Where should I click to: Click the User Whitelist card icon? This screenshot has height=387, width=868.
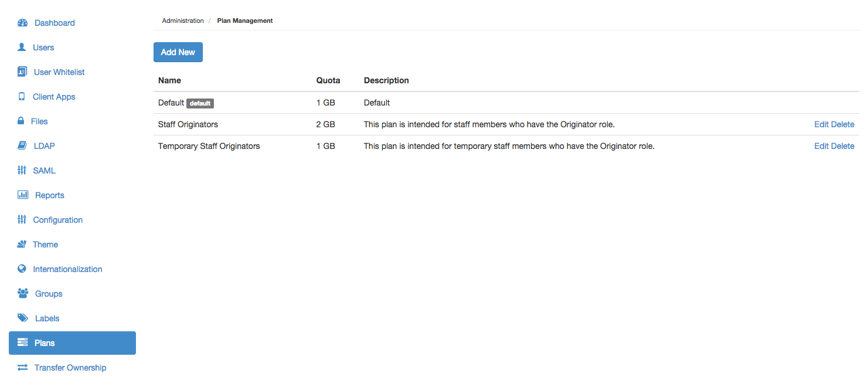[x=22, y=72]
